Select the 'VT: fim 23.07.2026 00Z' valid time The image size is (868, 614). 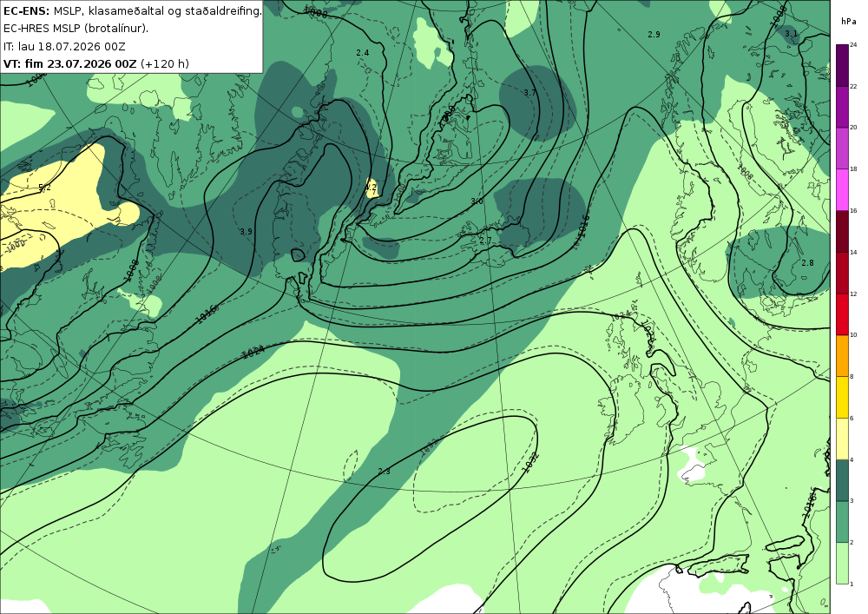(x=69, y=63)
